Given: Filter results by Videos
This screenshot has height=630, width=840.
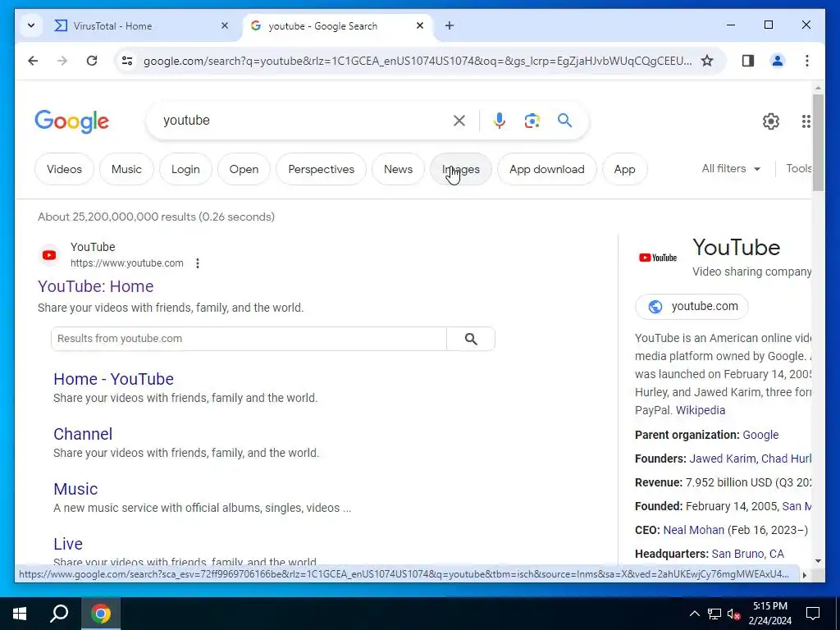Looking at the screenshot, I should click(x=64, y=169).
